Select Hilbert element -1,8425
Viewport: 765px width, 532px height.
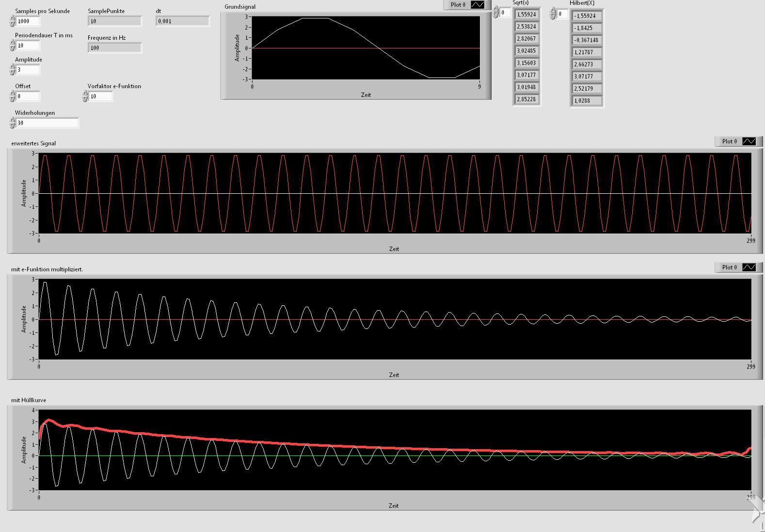[x=587, y=28]
